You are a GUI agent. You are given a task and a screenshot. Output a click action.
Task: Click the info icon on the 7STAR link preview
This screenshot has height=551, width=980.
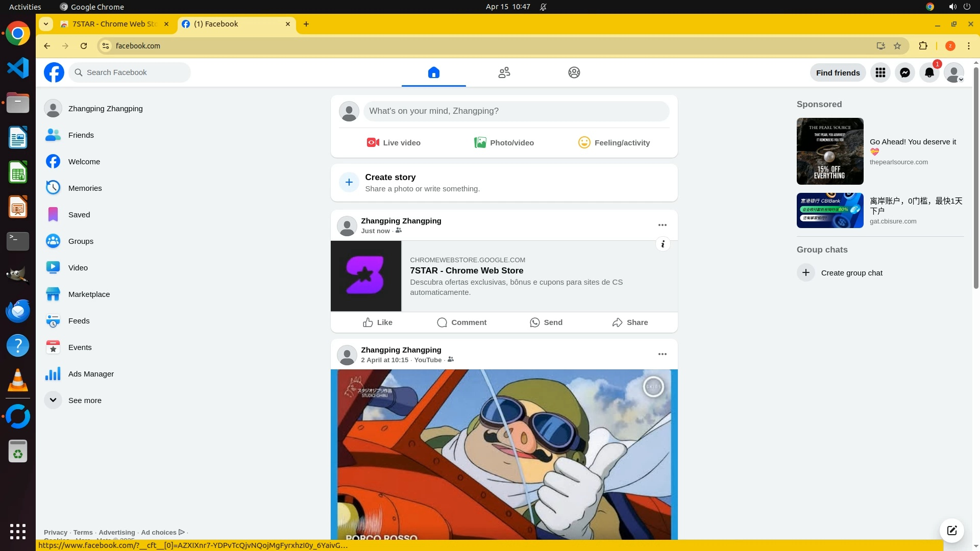click(x=663, y=244)
